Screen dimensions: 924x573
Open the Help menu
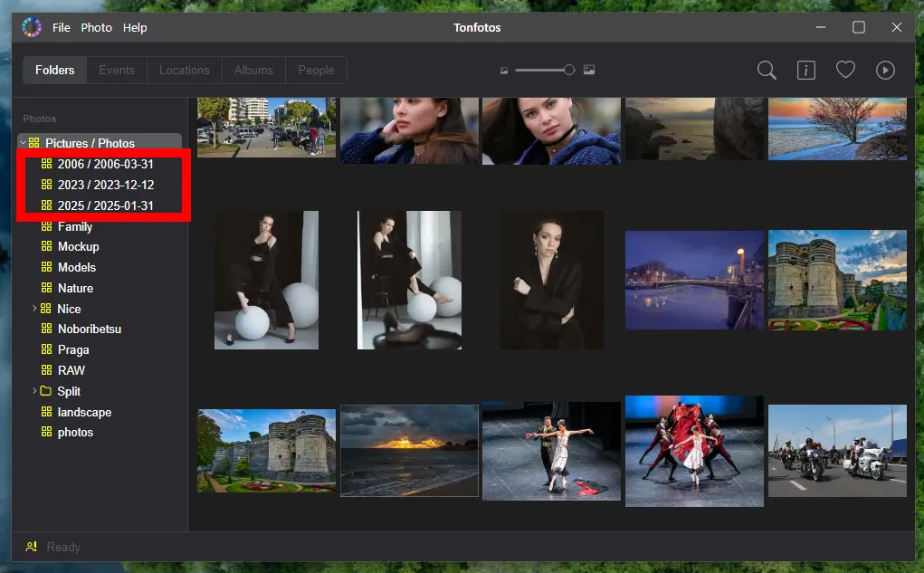pos(134,27)
